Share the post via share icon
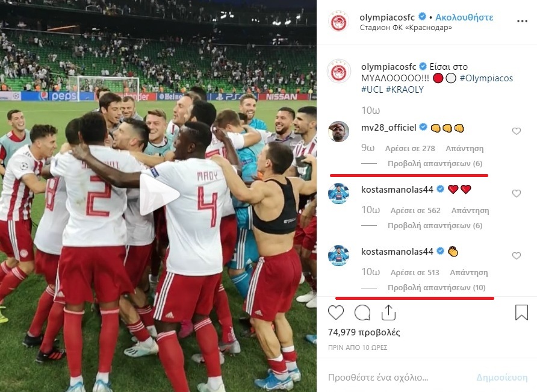This screenshot has width=537, height=392. [x=388, y=313]
